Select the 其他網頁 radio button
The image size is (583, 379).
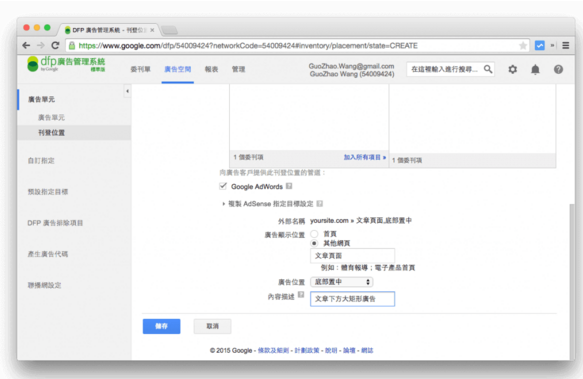(x=314, y=243)
